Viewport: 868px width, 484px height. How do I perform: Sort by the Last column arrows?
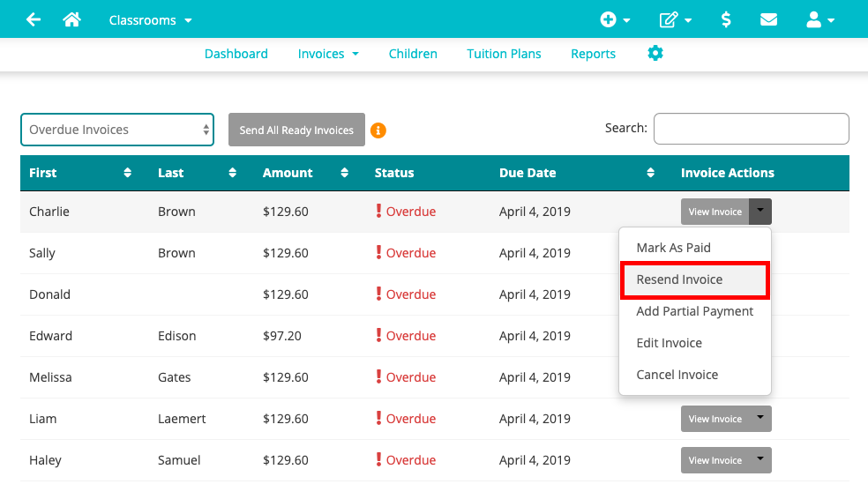232,173
